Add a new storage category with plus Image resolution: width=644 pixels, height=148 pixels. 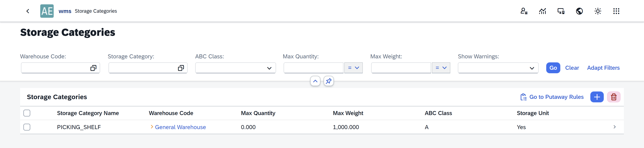click(597, 97)
